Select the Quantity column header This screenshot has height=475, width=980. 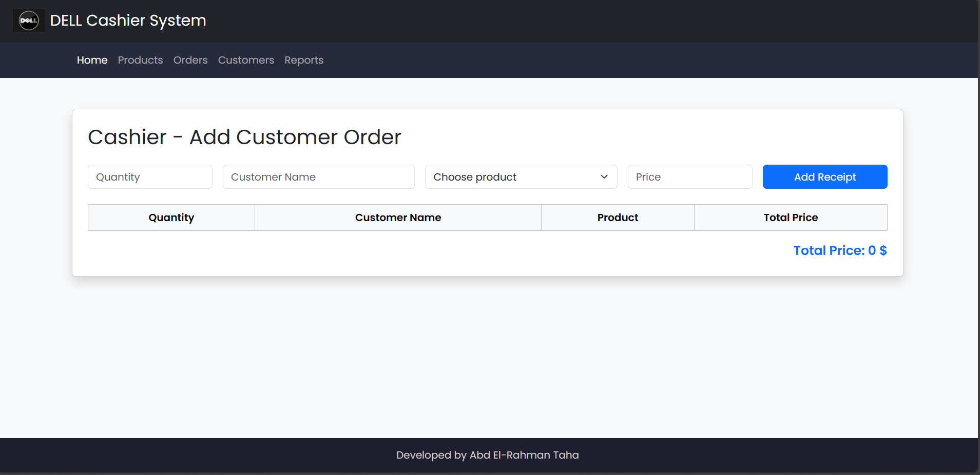tap(171, 217)
